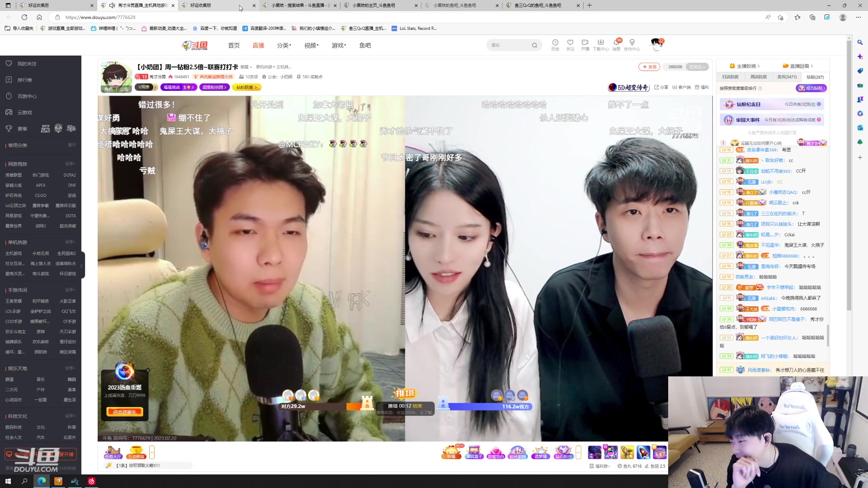Expand the 分类 dropdown in navigation

[284, 46]
